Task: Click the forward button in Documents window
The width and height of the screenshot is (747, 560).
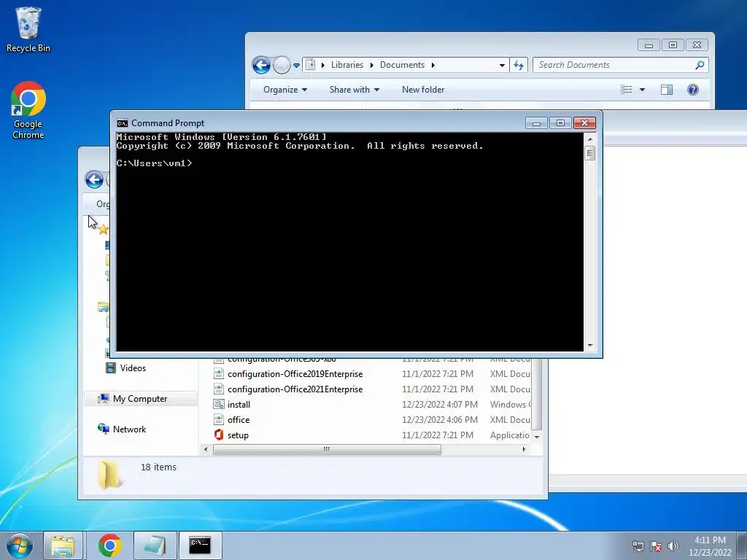Action: click(x=282, y=65)
